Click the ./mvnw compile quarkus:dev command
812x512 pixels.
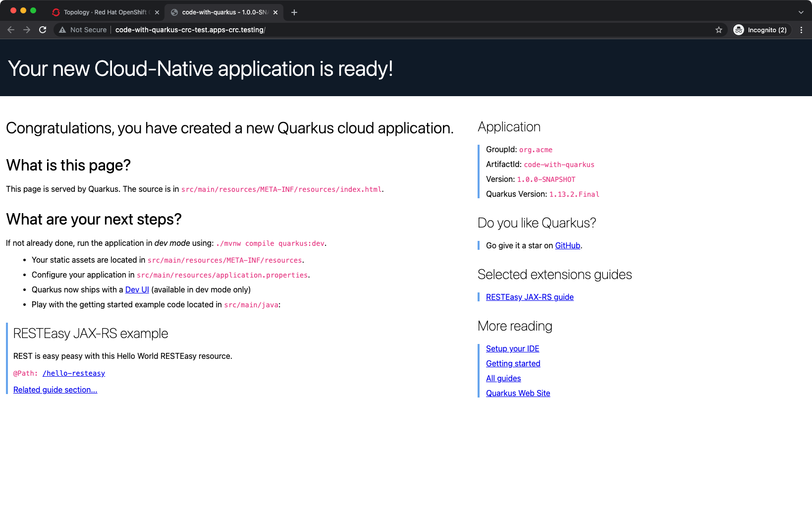coord(270,243)
